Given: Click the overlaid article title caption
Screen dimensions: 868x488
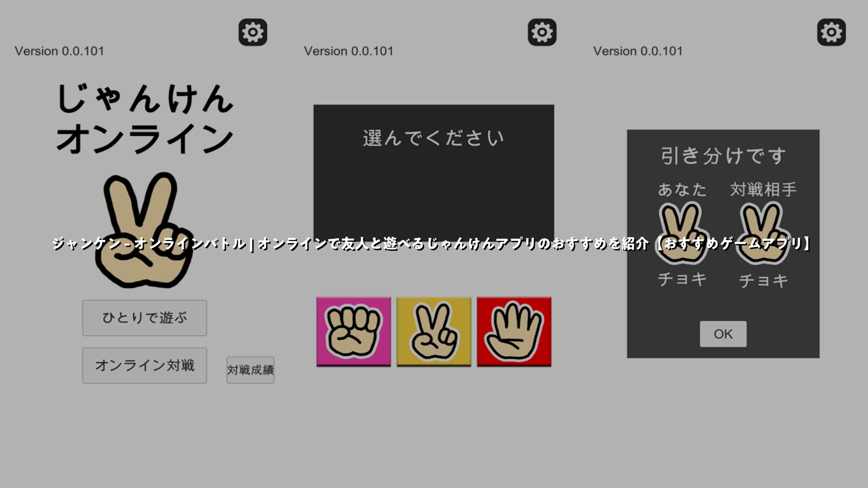Looking at the screenshot, I should coord(432,244).
